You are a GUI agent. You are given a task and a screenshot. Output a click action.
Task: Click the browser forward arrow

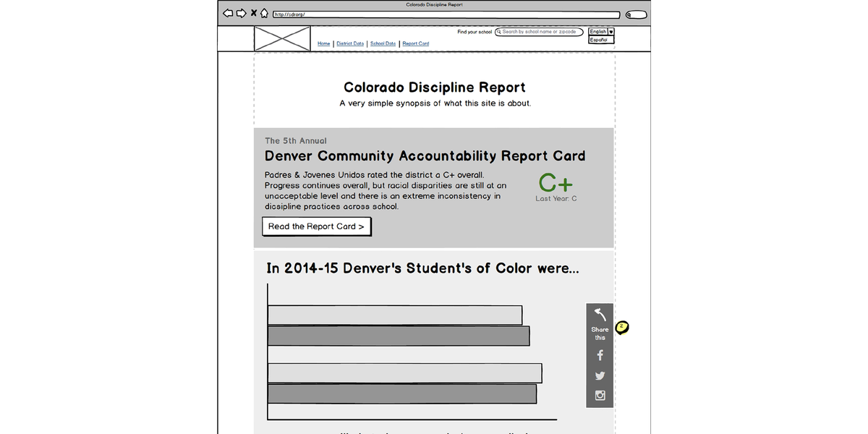click(241, 14)
